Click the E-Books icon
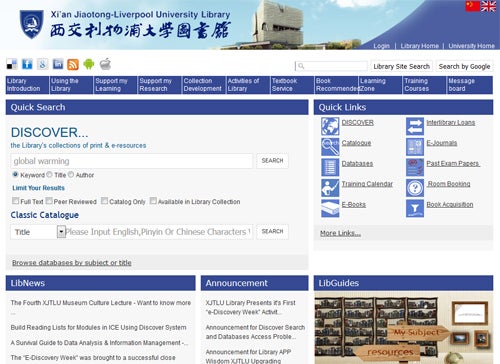 [x=330, y=208]
